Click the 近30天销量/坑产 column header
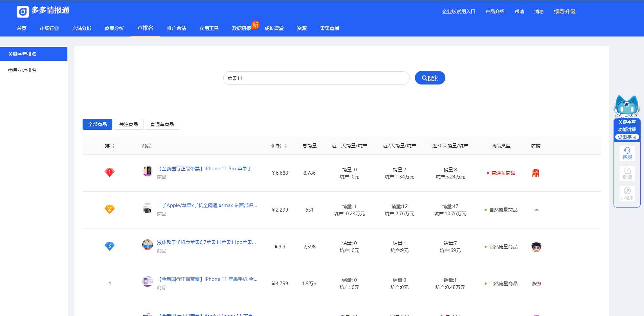 [450, 146]
